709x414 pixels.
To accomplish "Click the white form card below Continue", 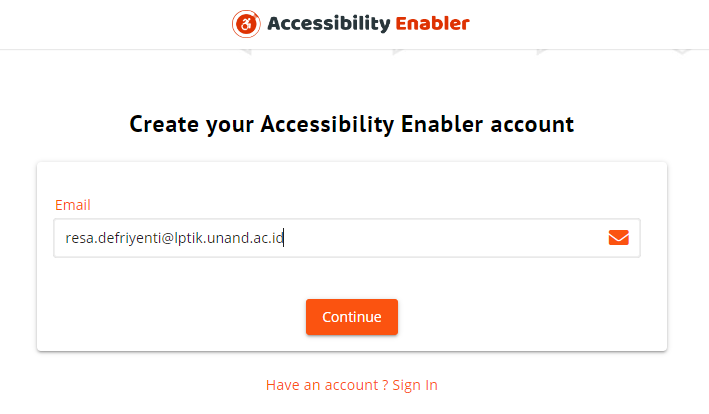I will pyautogui.click(x=352, y=343).
